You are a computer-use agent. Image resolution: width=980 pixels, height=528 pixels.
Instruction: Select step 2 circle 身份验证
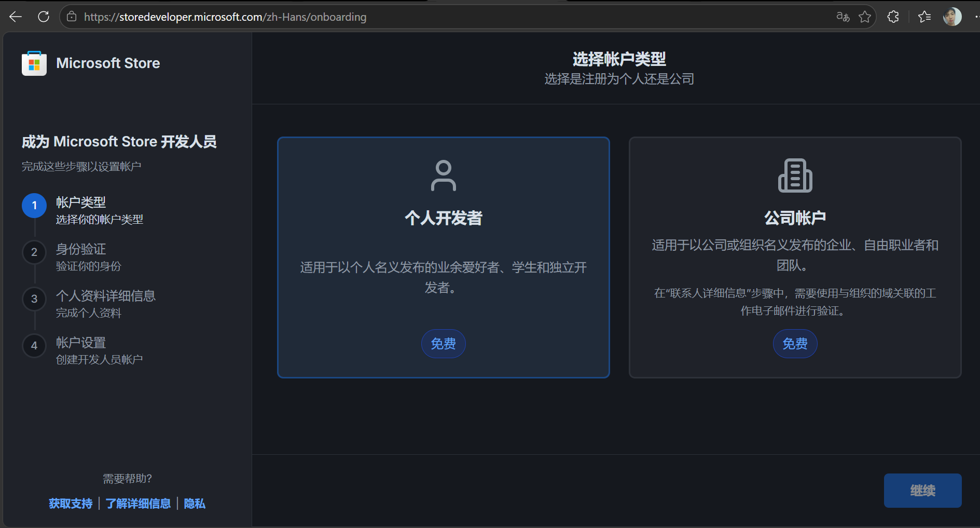[x=34, y=252]
